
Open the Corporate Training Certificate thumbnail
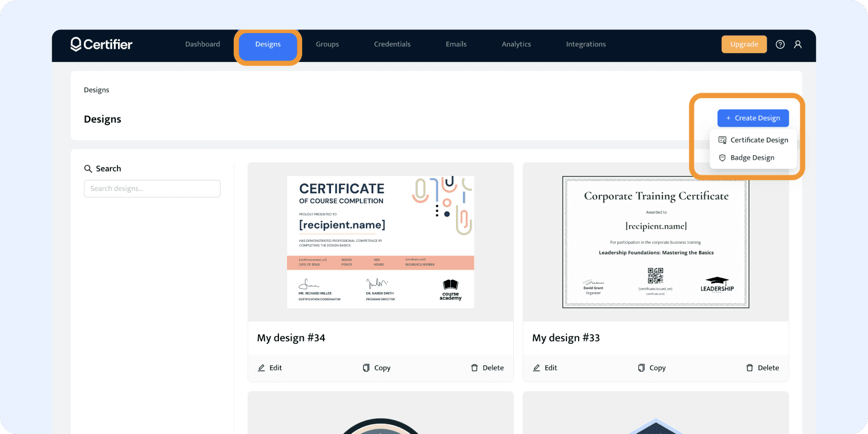pyautogui.click(x=656, y=242)
